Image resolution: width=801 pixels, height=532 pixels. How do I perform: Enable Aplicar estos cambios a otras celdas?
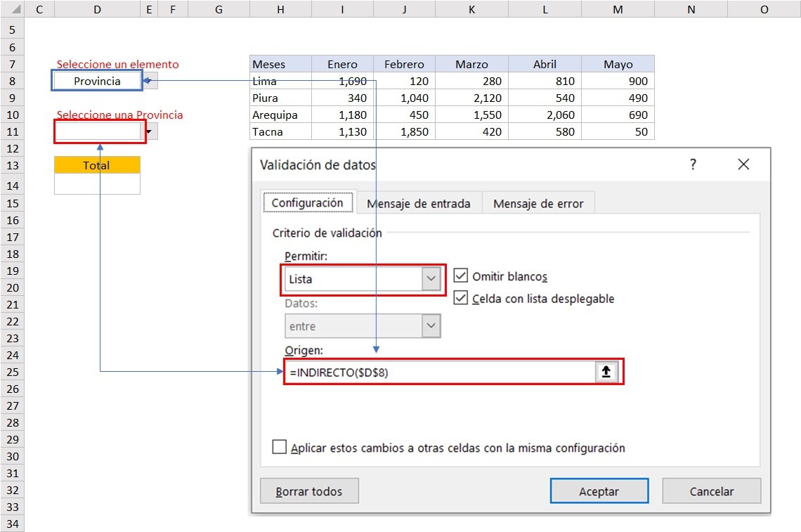(x=279, y=446)
